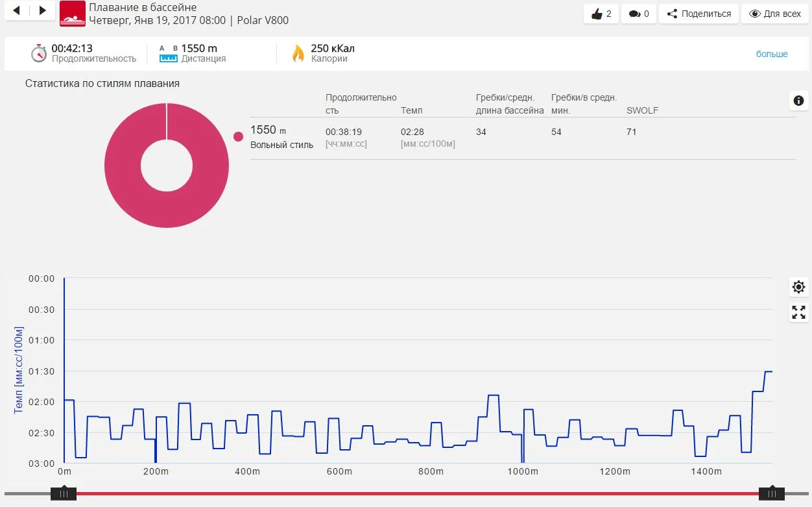Viewport: 812px width, 507px height.
Task: Go to next training session arrow
Action: (42, 10)
